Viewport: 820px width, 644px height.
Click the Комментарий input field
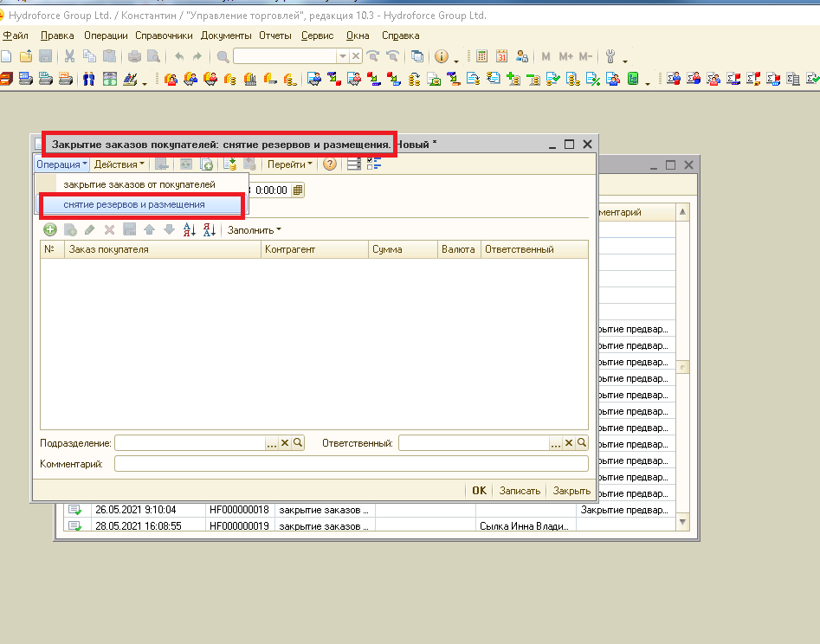352,463
